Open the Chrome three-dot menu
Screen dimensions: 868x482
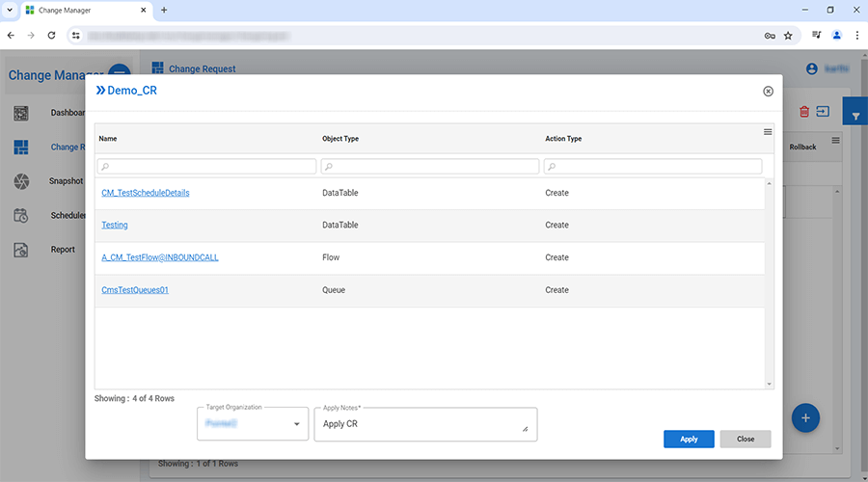856,35
